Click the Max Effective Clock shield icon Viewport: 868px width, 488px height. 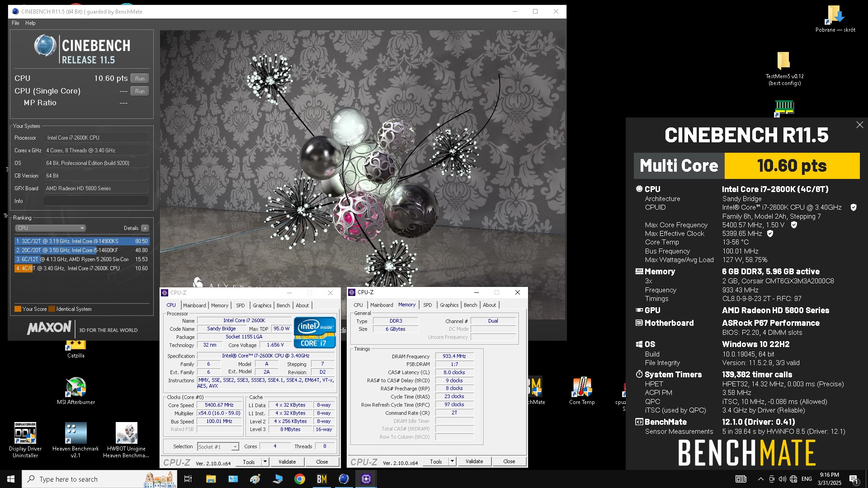770,234
